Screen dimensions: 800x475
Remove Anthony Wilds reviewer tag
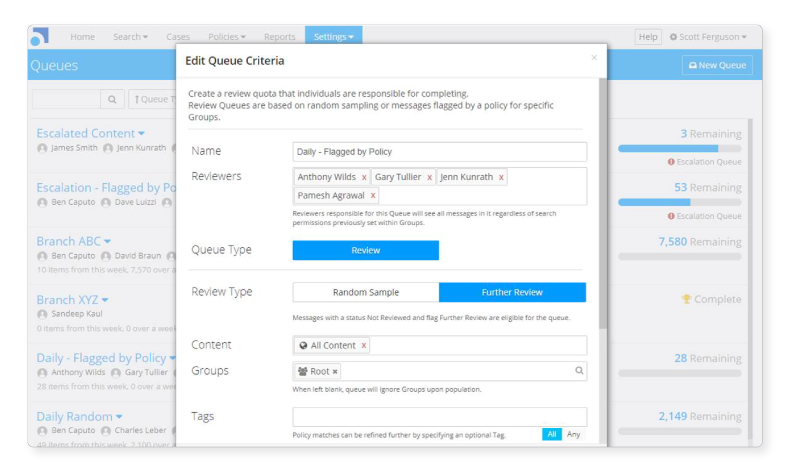[x=364, y=178]
